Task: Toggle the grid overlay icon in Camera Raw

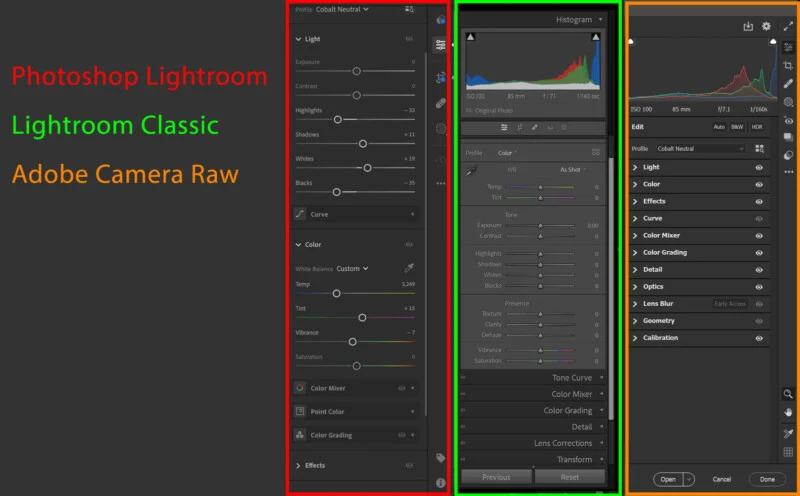Action: tap(788, 452)
